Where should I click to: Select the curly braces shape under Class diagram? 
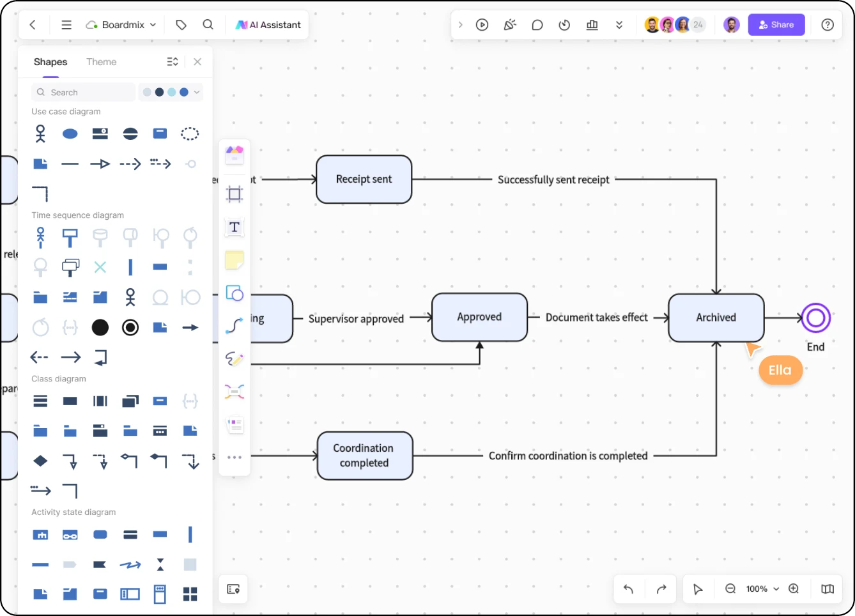coord(190,401)
